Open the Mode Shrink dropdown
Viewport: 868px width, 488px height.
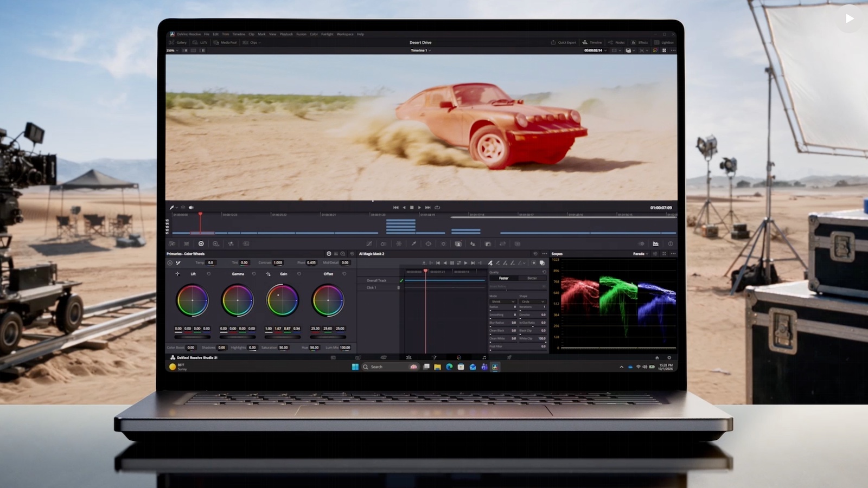(x=502, y=301)
